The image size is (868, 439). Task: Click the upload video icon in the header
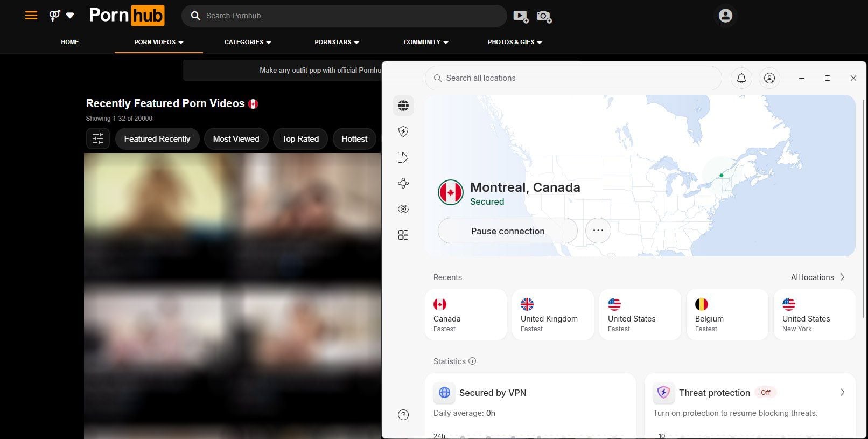point(521,16)
